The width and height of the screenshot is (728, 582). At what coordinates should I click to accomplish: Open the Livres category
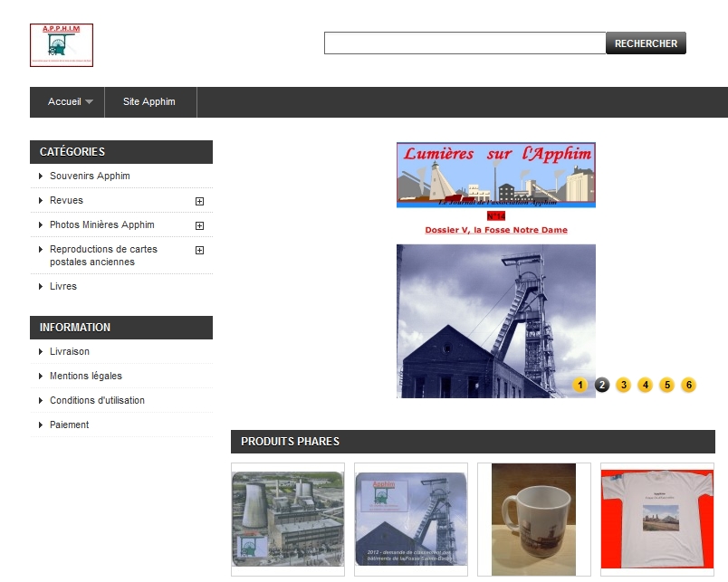point(63,286)
